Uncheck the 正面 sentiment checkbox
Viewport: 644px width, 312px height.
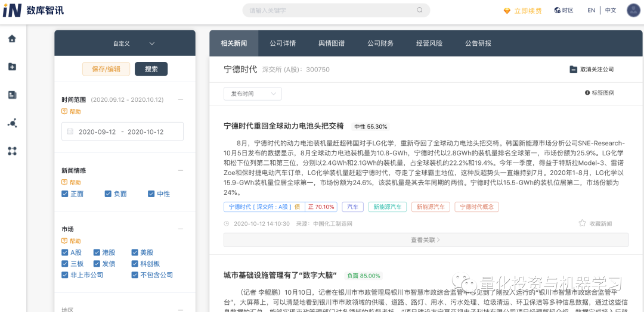(x=64, y=194)
